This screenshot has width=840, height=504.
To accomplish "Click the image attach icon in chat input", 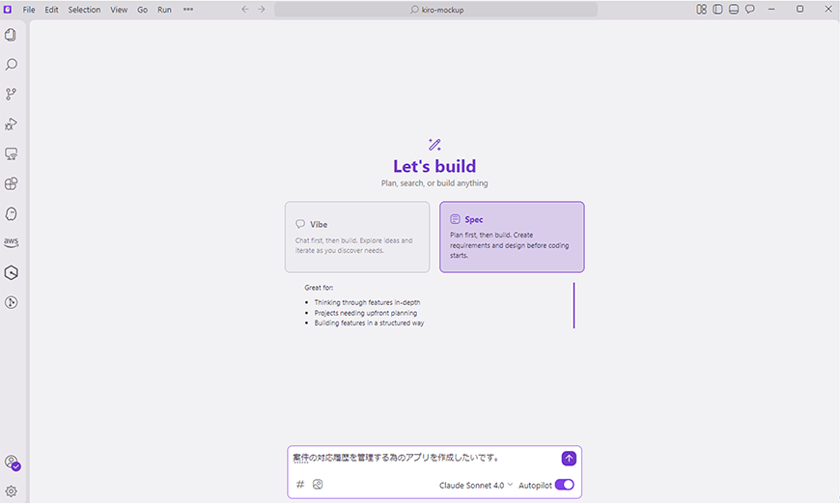I will tap(318, 484).
